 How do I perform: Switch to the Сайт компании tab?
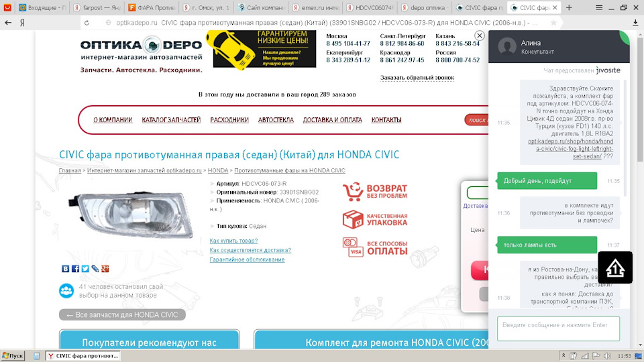tap(261, 7)
